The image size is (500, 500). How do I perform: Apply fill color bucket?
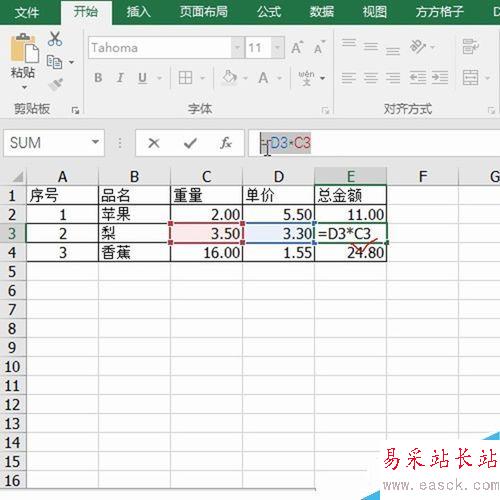[229, 78]
